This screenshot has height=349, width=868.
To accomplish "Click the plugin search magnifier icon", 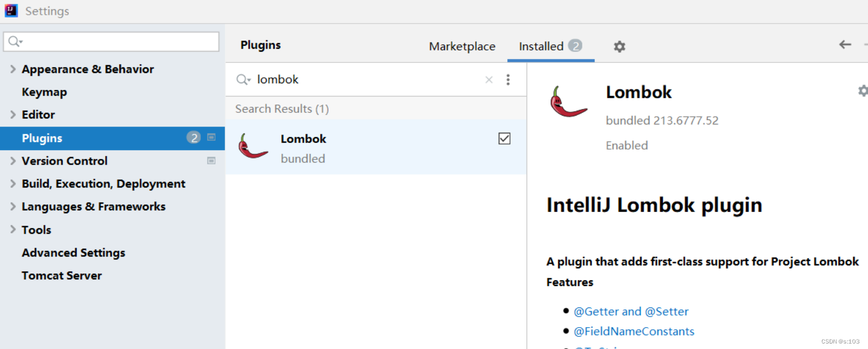I will click(243, 80).
